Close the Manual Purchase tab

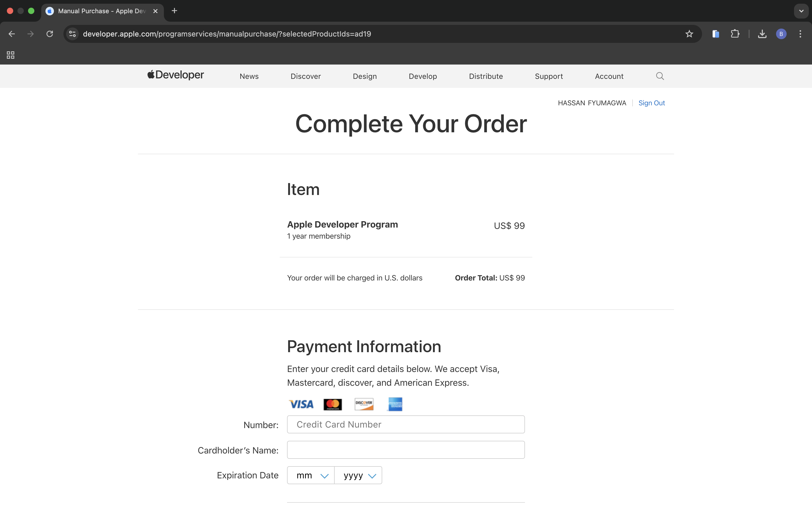coord(155,11)
